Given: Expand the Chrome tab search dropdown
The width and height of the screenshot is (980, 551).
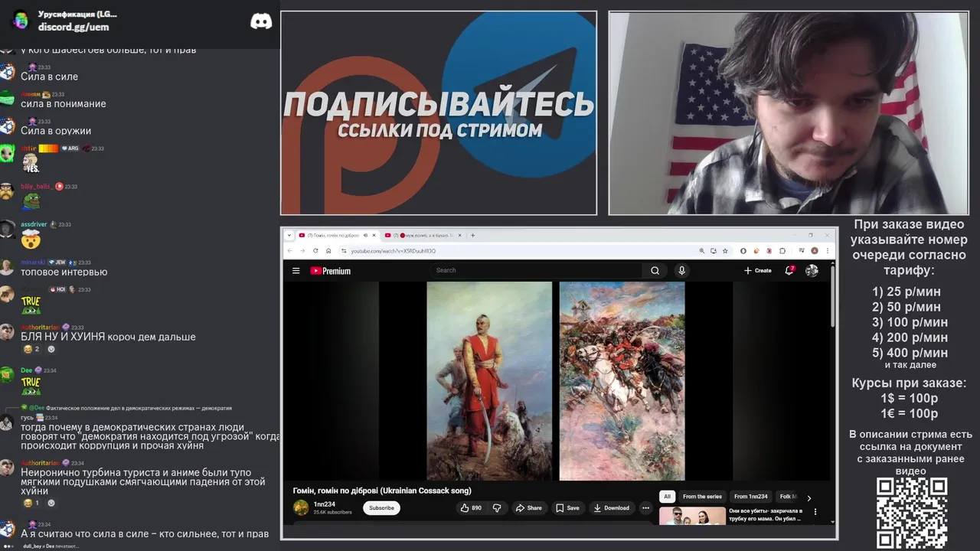Looking at the screenshot, I should point(289,235).
